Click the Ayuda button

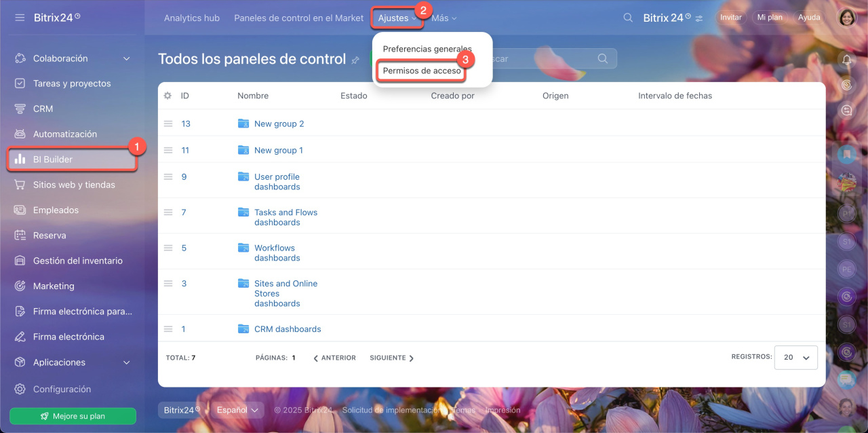(809, 18)
